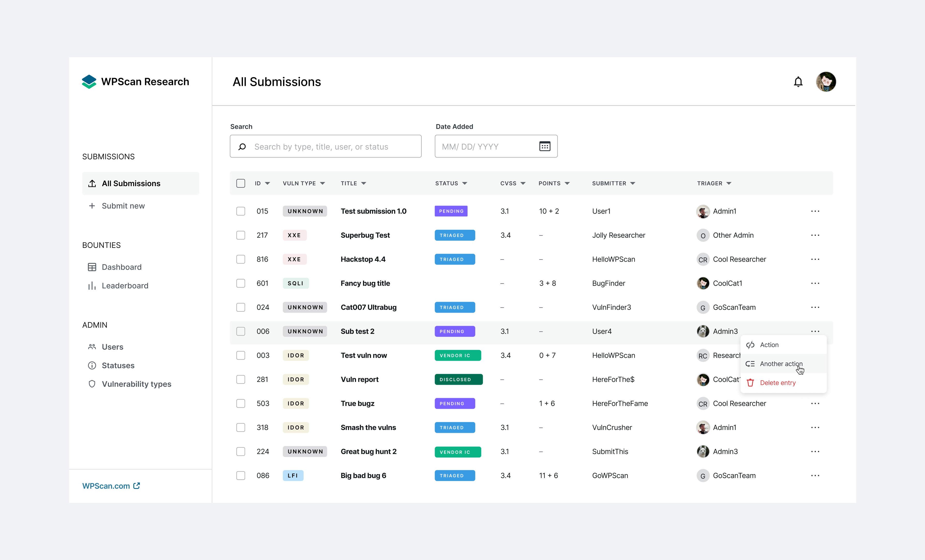Click the trash icon for Delete entry
Screen dimensions: 925x560
tap(750, 383)
